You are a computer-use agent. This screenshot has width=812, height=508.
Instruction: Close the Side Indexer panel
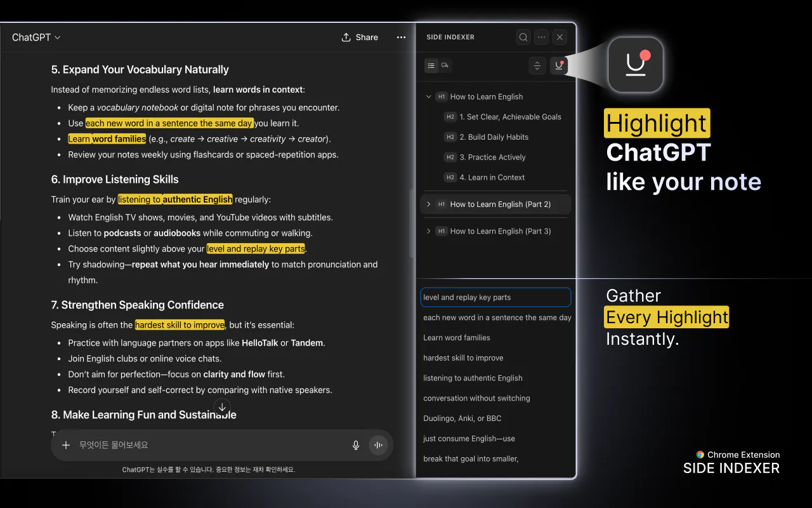tap(560, 37)
